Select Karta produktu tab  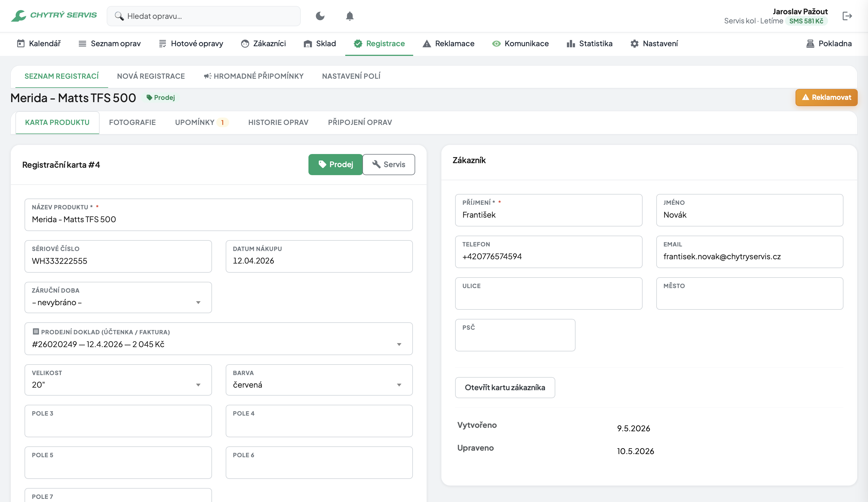[57, 122]
